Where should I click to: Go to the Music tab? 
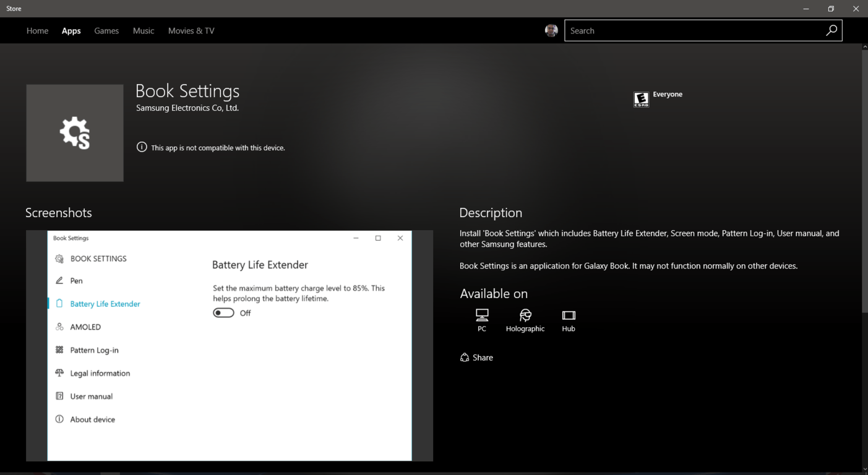click(144, 30)
